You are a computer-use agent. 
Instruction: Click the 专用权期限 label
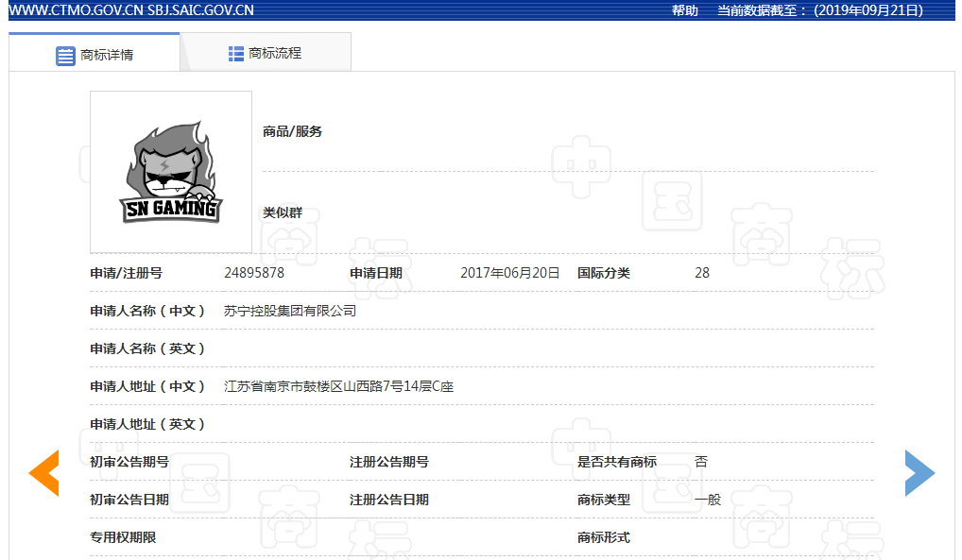pos(123,537)
